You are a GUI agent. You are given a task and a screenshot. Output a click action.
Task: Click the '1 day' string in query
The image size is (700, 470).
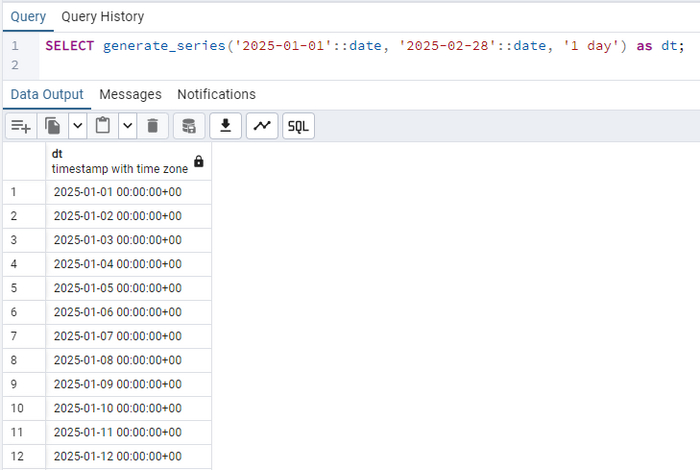pyautogui.click(x=591, y=46)
